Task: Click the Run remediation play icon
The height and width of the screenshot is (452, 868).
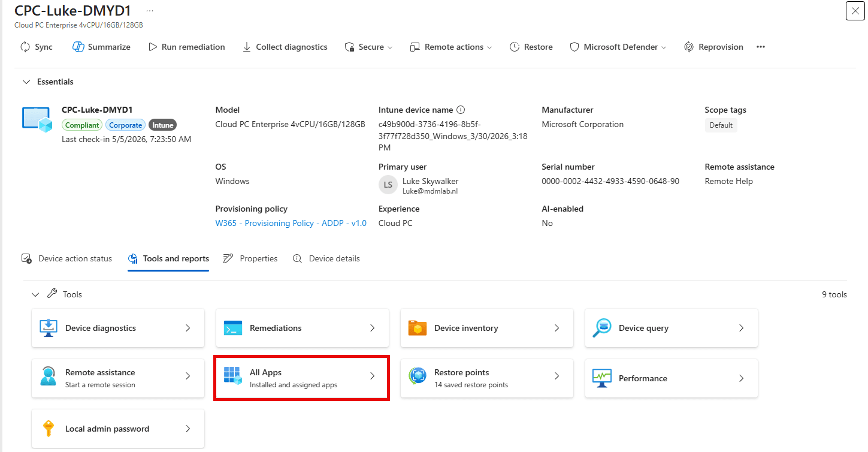Action: [153, 47]
